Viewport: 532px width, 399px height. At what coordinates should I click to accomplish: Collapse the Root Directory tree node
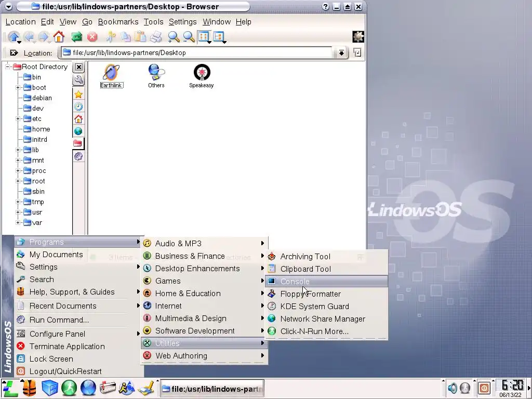(7, 67)
